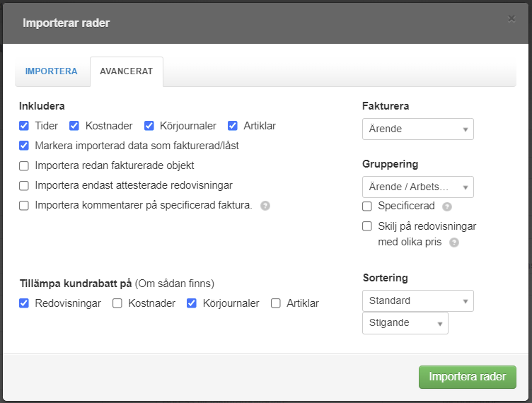This screenshot has width=532, height=403.
Task: Expand the Gruppering dropdown
Action: click(417, 187)
